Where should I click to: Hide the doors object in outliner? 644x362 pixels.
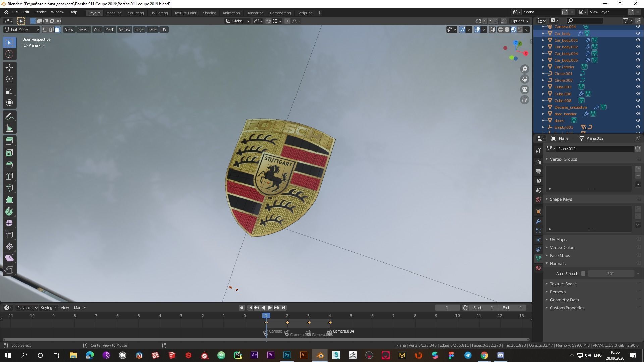point(638,120)
